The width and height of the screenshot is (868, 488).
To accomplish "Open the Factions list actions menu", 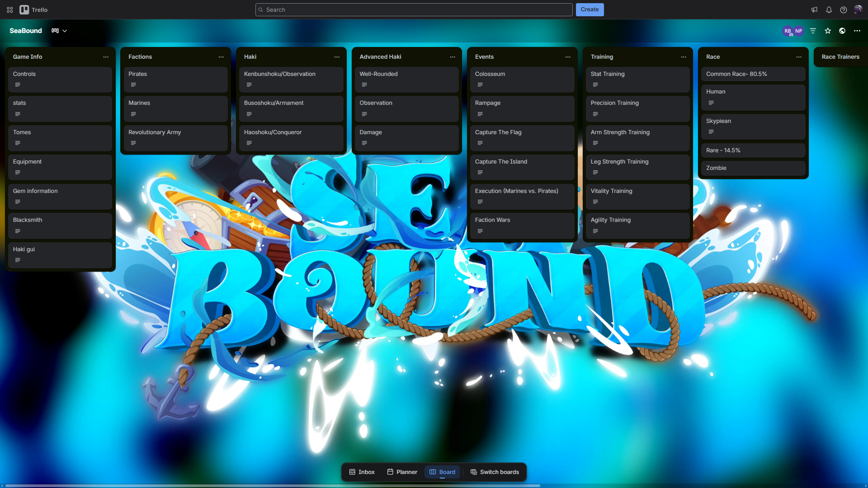I will pos(221,57).
